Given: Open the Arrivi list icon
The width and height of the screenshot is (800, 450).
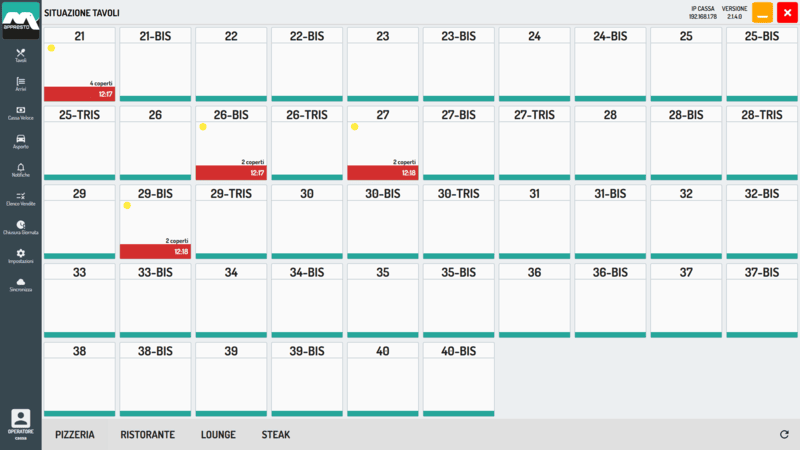Looking at the screenshot, I should click(x=20, y=84).
